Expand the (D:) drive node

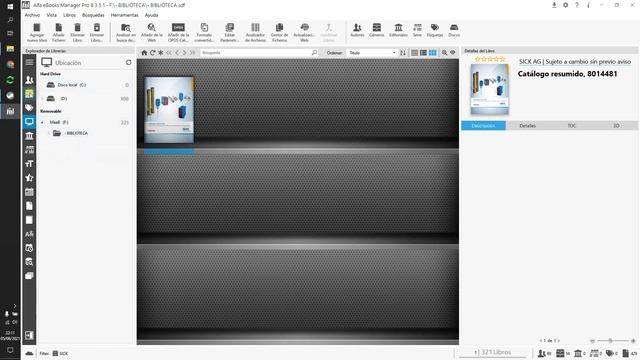pyautogui.click(x=42, y=99)
